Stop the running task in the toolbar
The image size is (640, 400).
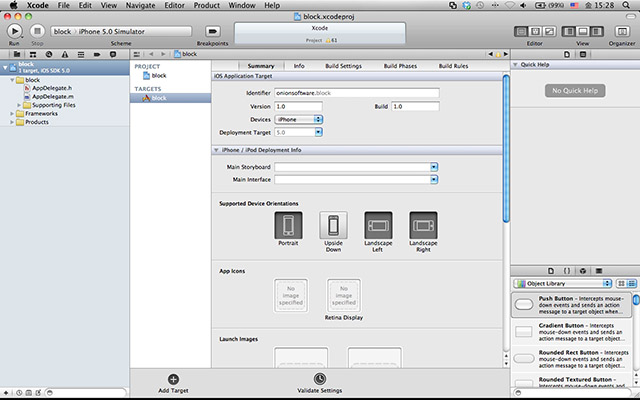coord(37,31)
